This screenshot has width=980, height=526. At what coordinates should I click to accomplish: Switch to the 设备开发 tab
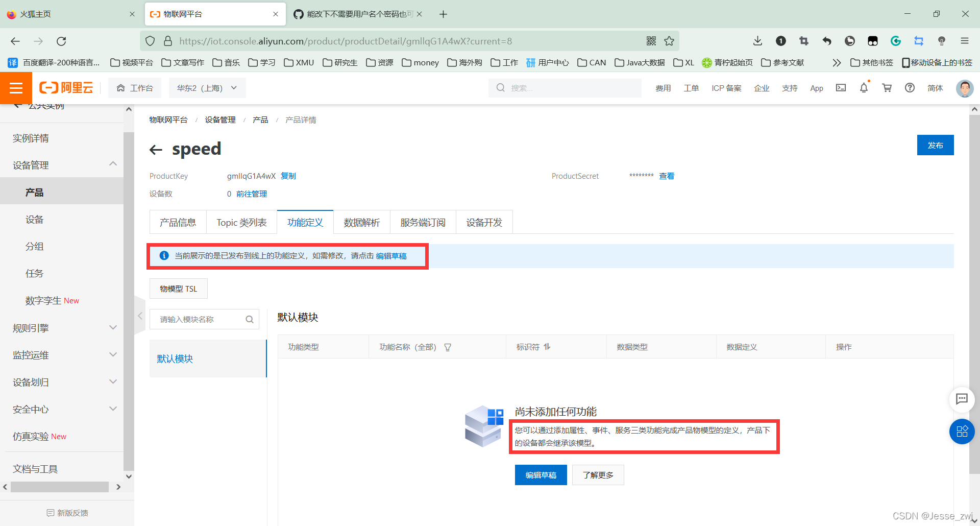coord(483,222)
